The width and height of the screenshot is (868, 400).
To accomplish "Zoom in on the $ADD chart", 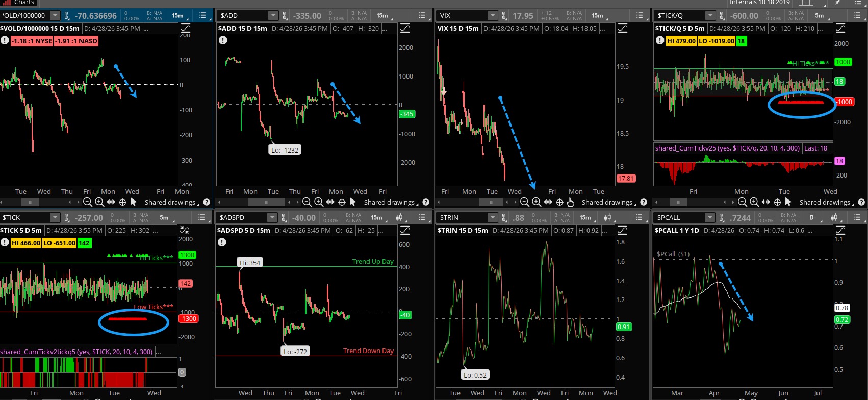I will [x=318, y=202].
